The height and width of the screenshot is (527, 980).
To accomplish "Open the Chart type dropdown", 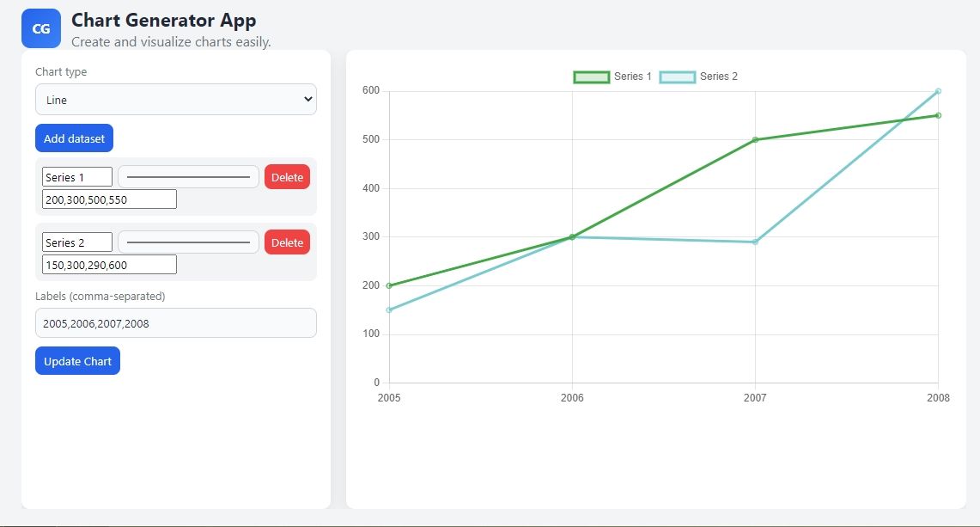I will click(x=176, y=100).
